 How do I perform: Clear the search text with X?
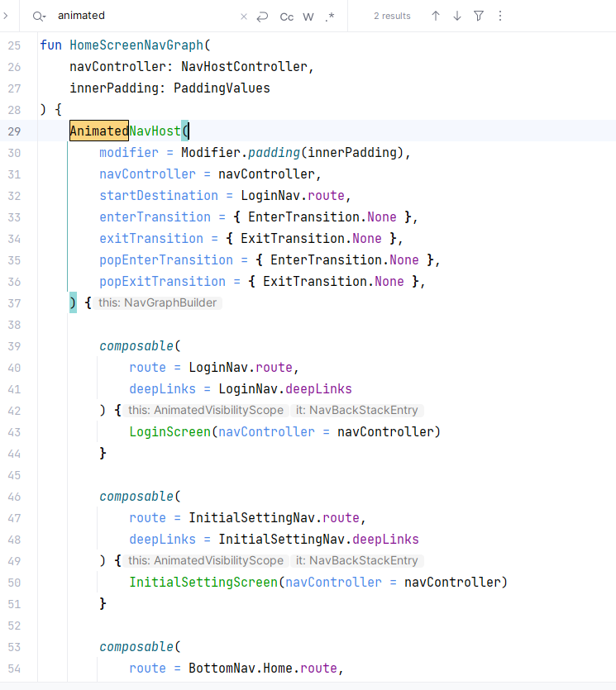tap(243, 17)
